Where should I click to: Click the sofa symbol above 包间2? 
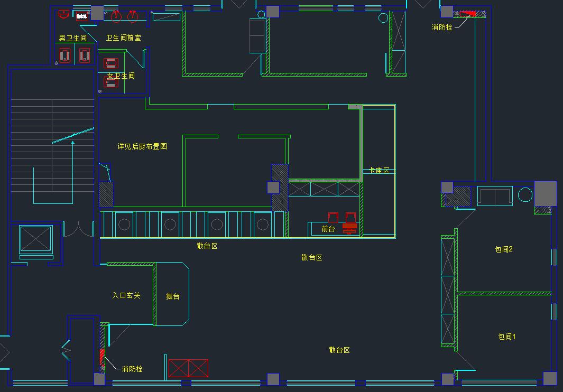pyautogui.click(x=494, y=196)
